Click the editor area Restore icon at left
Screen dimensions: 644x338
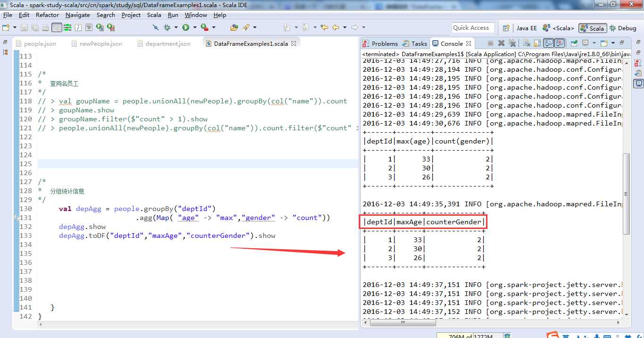(x=5, y=42)
